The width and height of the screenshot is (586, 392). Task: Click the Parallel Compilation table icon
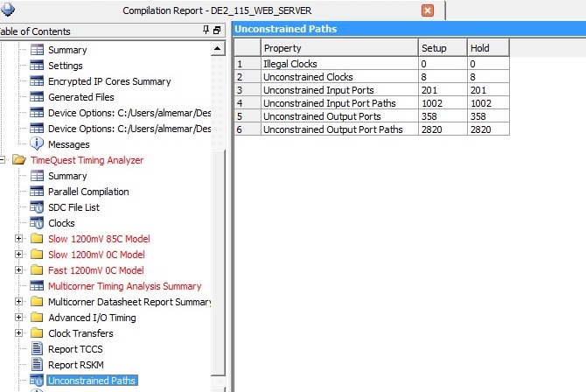point(37,191)
